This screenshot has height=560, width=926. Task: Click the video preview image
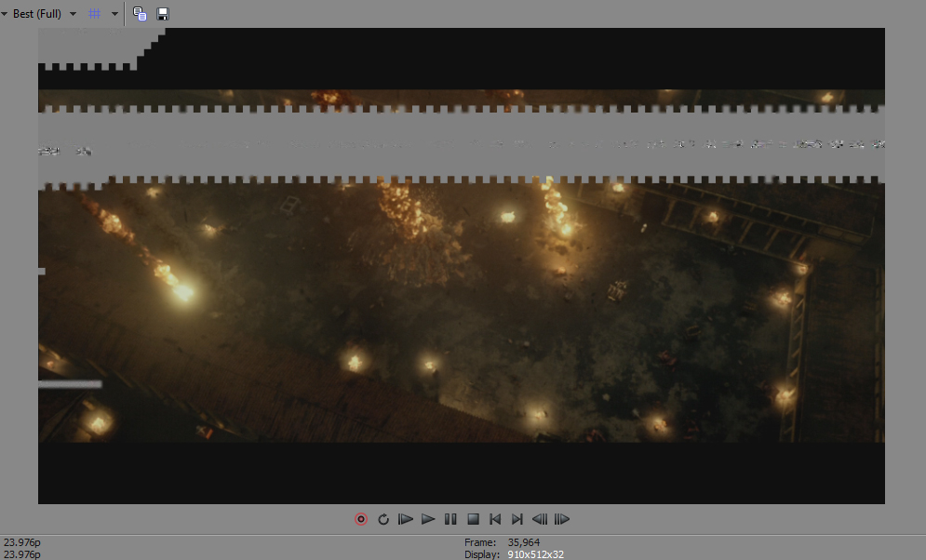[x=462, y=265]
